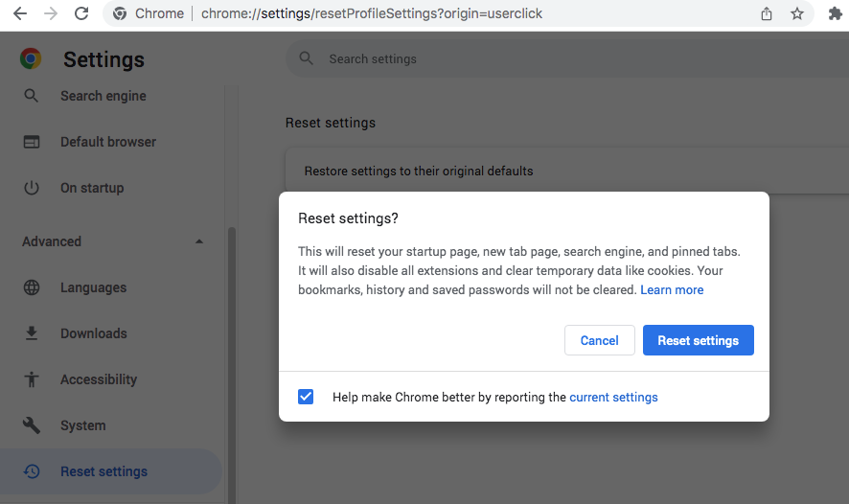Click the Chrome logo beside Settings
The height and width of the screenshot is (504, 849).
(x=31, y=58)
